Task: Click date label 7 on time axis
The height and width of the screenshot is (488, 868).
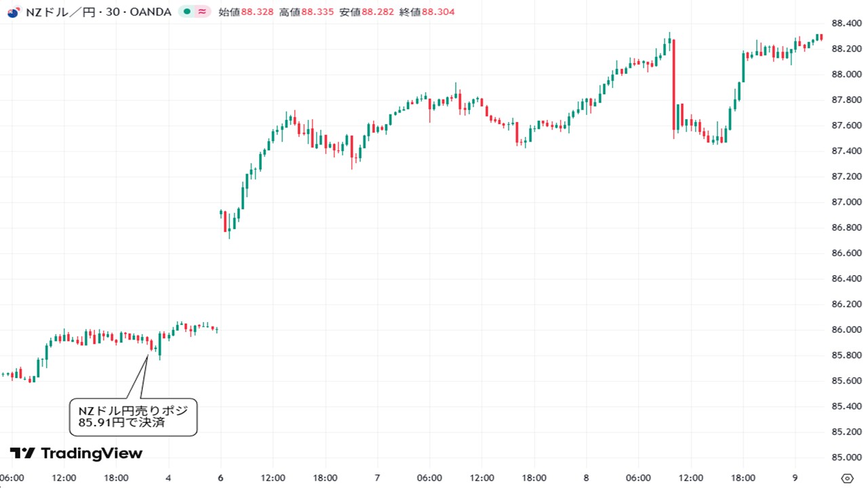Action: click(377, 478)
